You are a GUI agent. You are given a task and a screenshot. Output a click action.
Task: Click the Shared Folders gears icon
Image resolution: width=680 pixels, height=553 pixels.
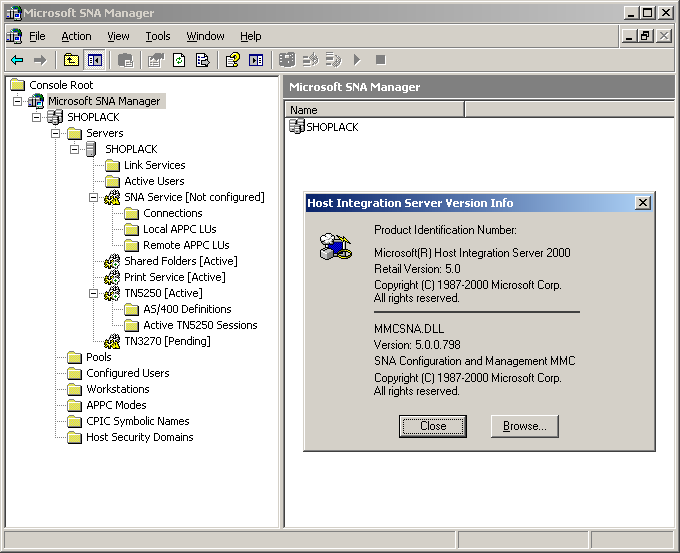(112, 261)
